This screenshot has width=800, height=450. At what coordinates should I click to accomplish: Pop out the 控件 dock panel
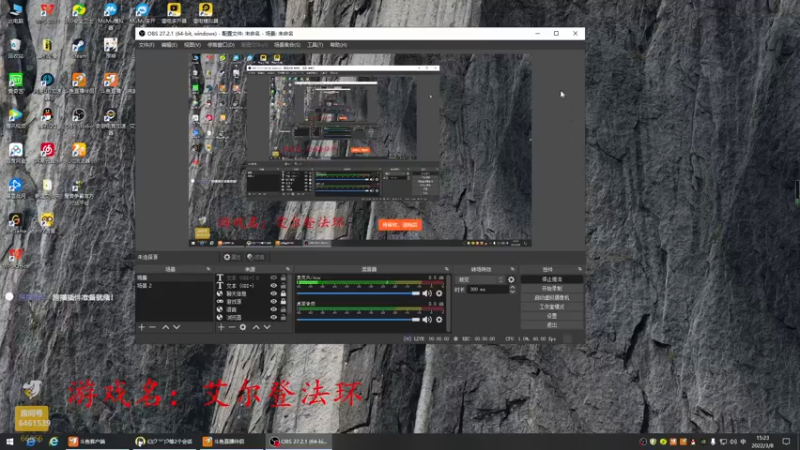tap(580, 269)
